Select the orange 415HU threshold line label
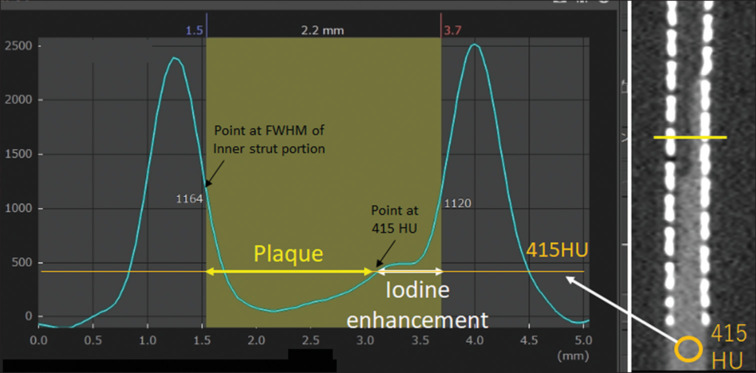This screenshot has width=756, height=373. 557,251
